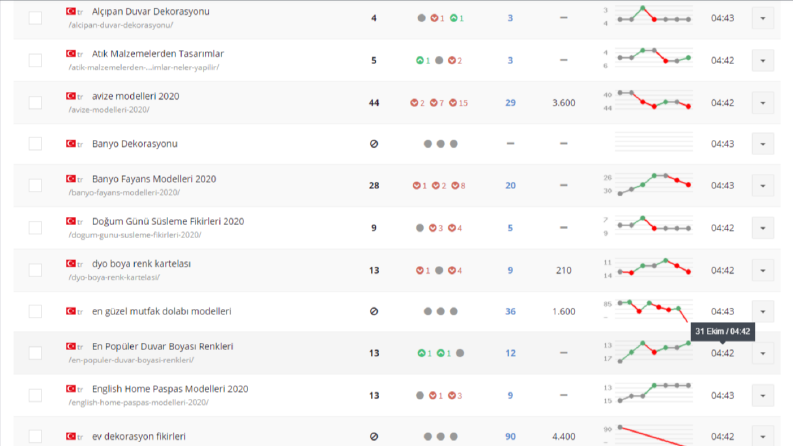793x446 pixels.
Task: Tick checkbox for en güzel mutfak dolabı modelleri
Action: coord(35,311)
